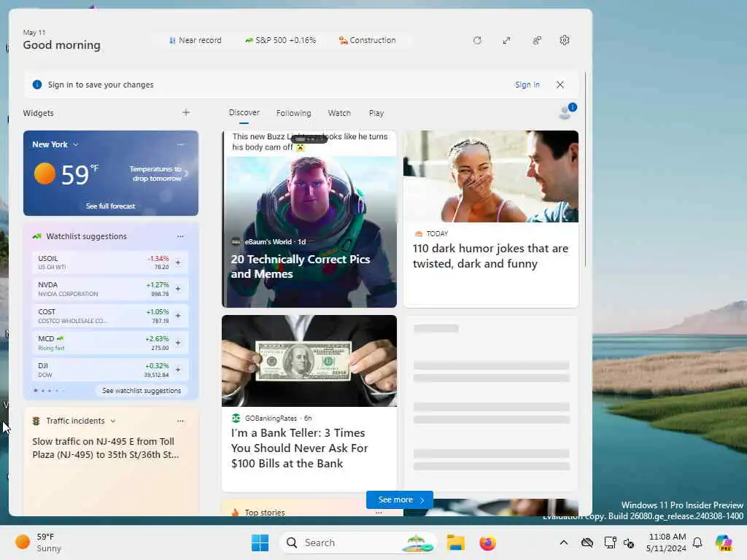Click the See more button

point(400,499)
